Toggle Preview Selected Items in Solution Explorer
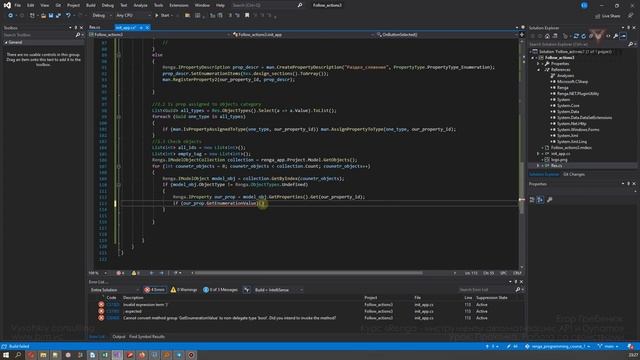This screenshot has height=360, width=640. [x=623, y=36]
